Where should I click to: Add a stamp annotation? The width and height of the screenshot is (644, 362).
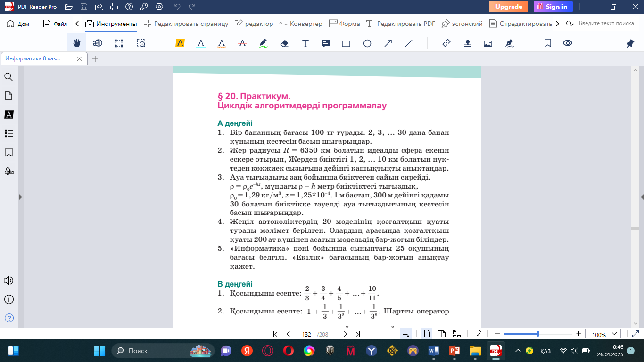(468, 43)
